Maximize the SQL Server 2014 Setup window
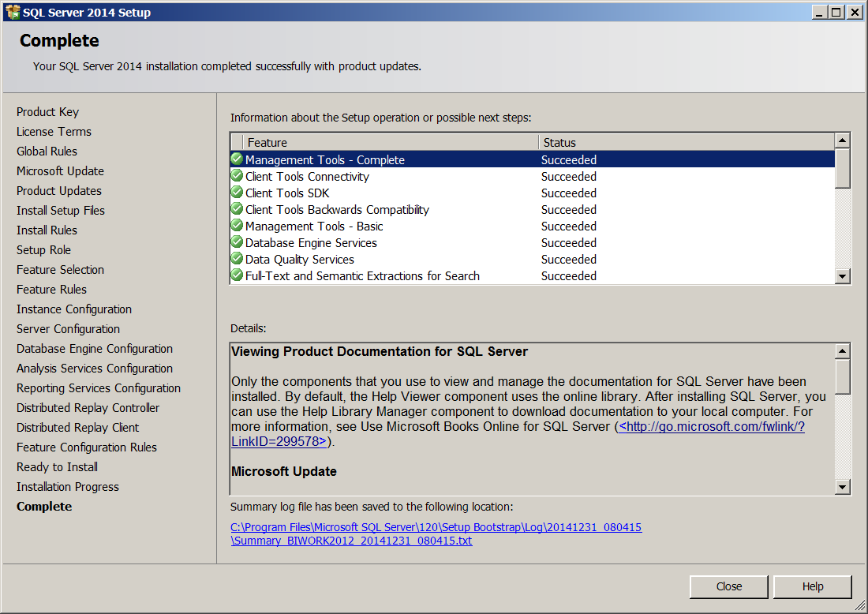This screenshot has width=868, height=614. click(x=836, y=12)
